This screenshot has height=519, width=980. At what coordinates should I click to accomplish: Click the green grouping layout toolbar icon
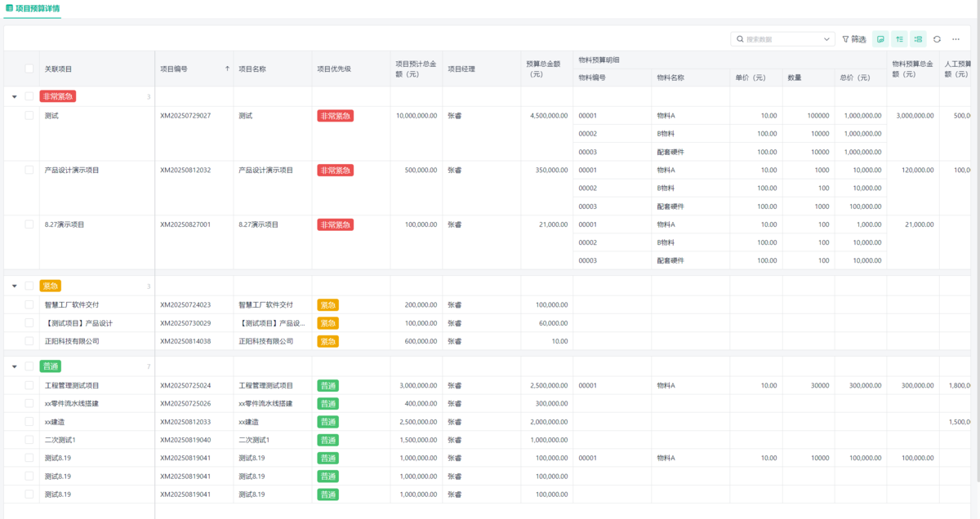coord(918,39)
